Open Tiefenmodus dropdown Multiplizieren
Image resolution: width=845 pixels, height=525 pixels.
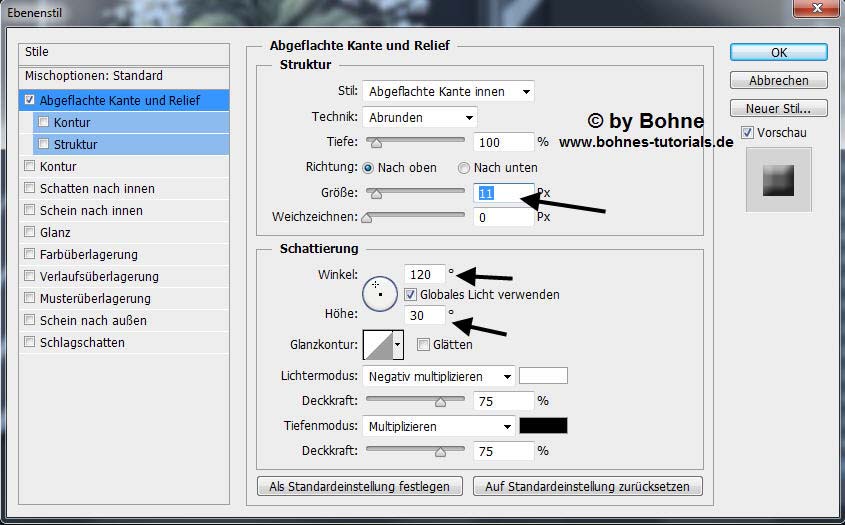pyautogui.click(x=439, y=426)
